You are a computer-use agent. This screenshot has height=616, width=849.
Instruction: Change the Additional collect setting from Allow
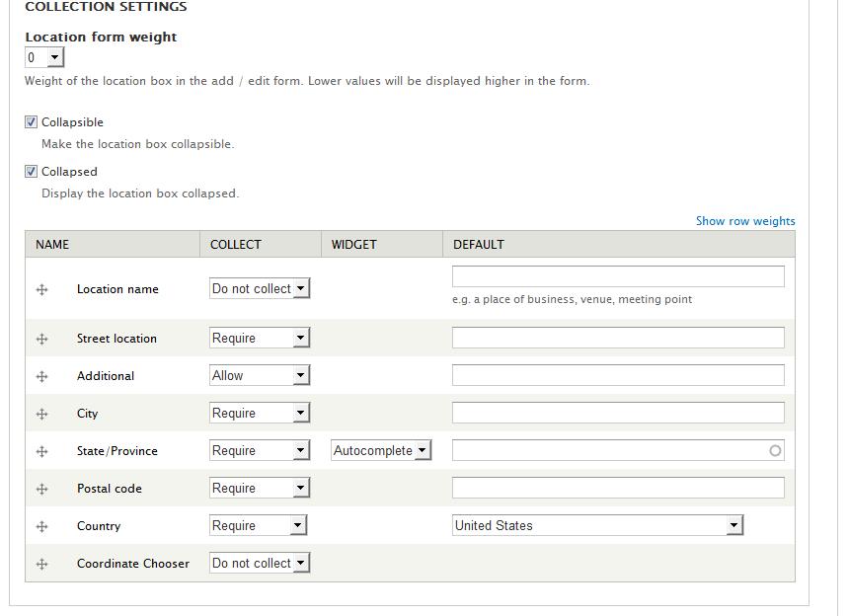pos(260,375)
